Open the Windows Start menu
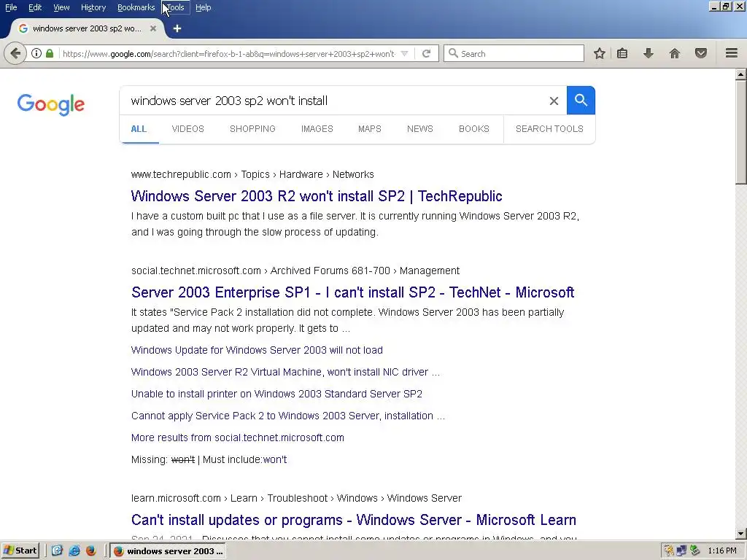The image size is (747, 560). click(x=20, y=551)
